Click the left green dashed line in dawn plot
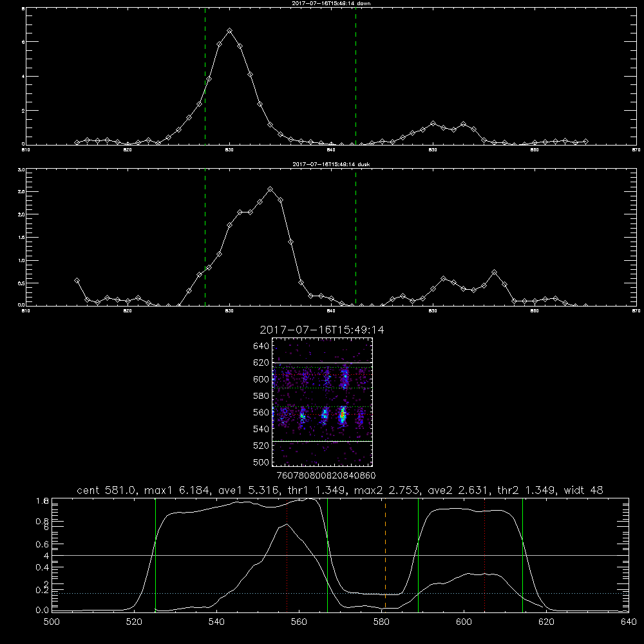The image size is (644, 644). click(x=205, y=76)
